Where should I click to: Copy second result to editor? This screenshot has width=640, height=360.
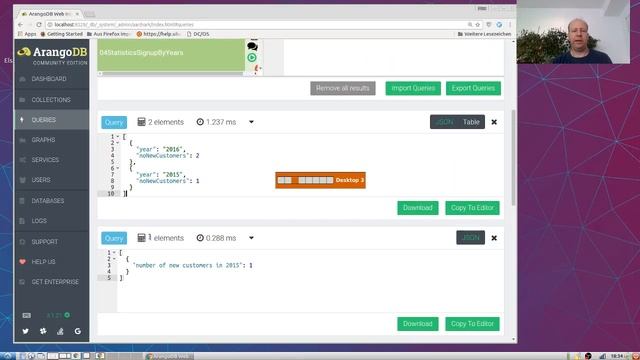(x=472, y=324)
